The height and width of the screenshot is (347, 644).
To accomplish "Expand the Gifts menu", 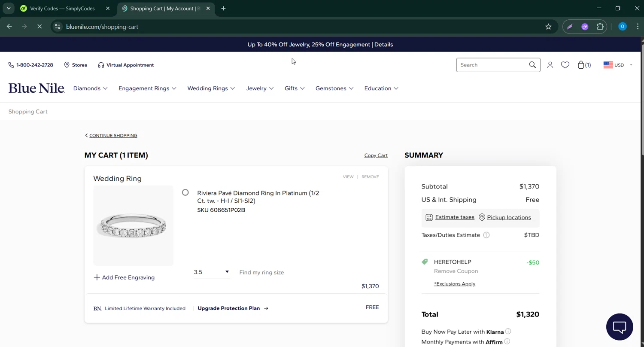I will tap(295, 88).
